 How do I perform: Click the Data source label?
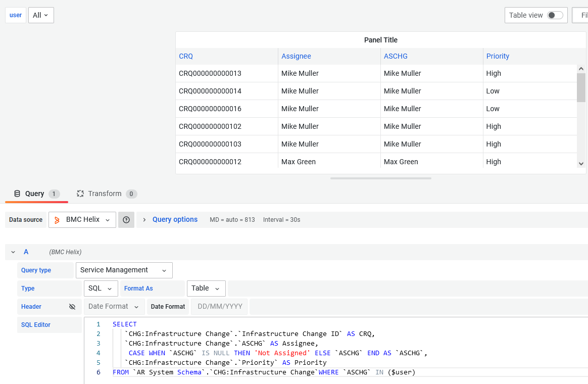pos(25,220)
